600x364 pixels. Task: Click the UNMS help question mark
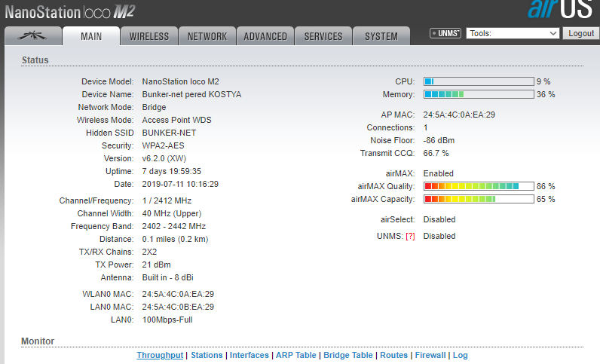[x=410, y=236]
